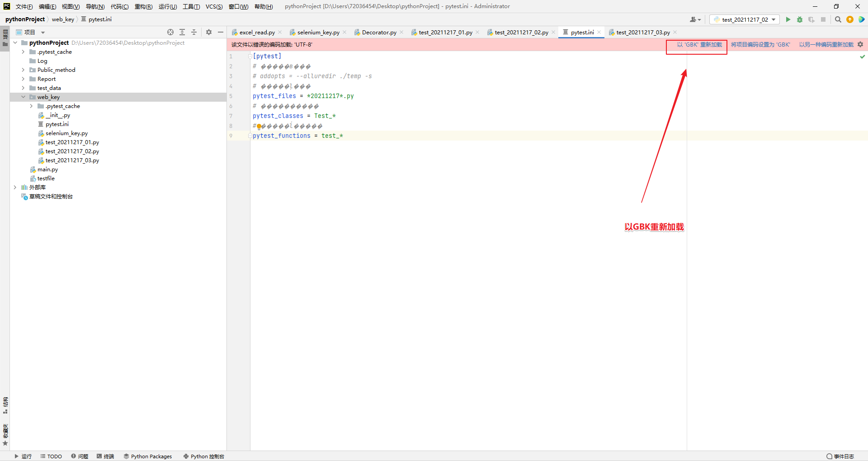Select testfile in the project tree
Viewport: 868px width, 461px height.
click(46, 179)
